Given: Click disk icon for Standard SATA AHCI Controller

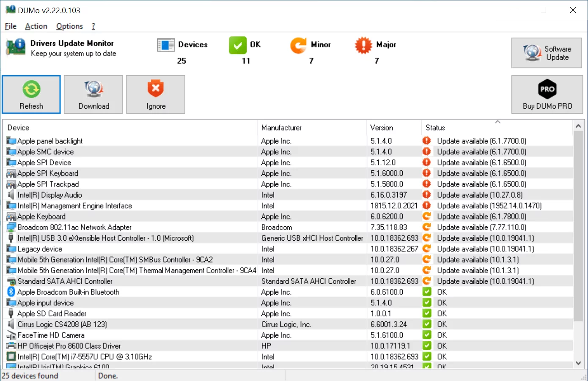Looking at the screenshot, I should pos(11,281).
